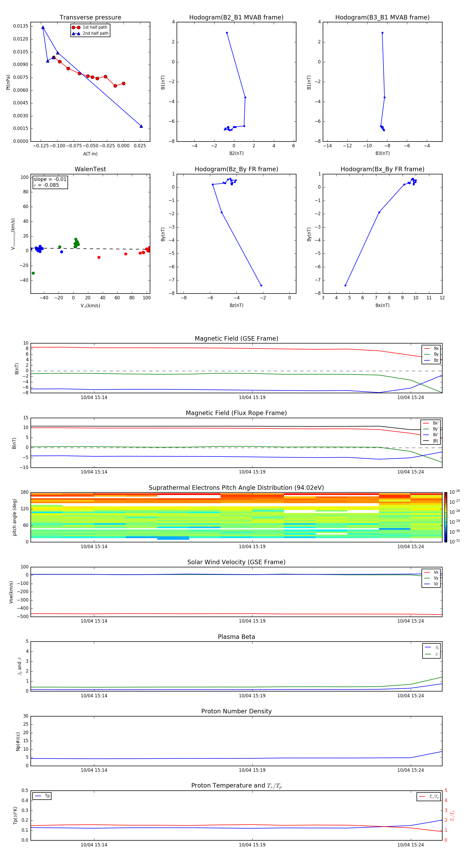Click 'Hodogram(B3_B1 MVAB frame)' title

click(382, 18)
